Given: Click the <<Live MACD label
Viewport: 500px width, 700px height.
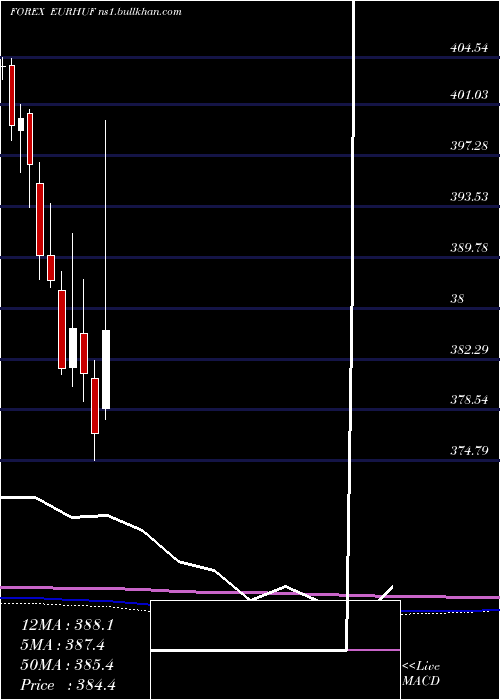Looking at the screenshot, I should tap(421, 674).
